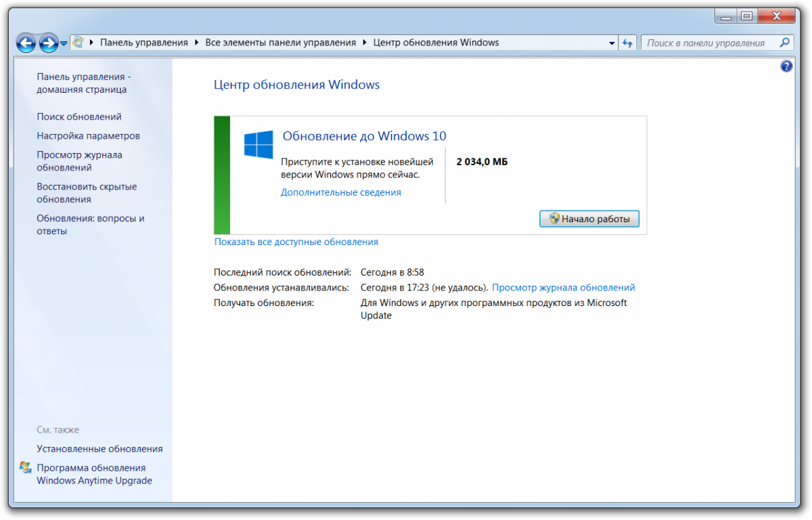Image resolution: width=812 pixels, height=520 pixels.
Task: Open the blue help question icon
Action: point(786,66)
